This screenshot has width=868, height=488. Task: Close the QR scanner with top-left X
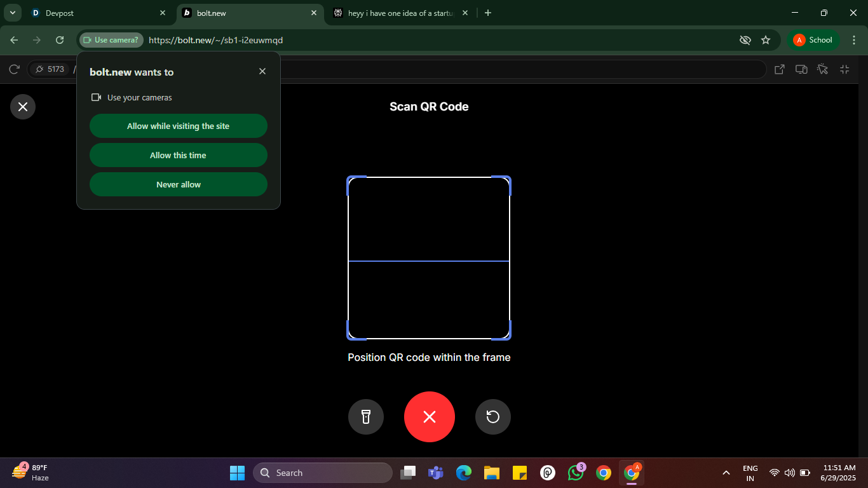click(x=23, y=107)
